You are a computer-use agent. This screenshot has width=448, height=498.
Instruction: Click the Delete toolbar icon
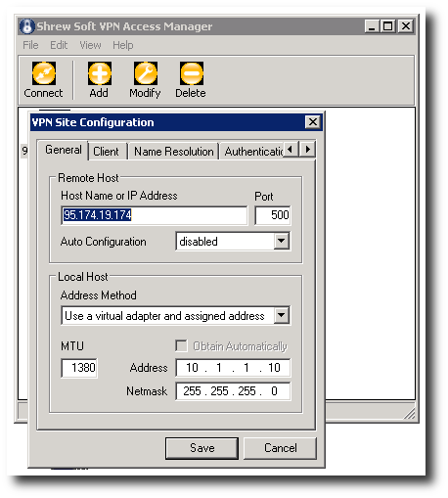coord(192,73)
